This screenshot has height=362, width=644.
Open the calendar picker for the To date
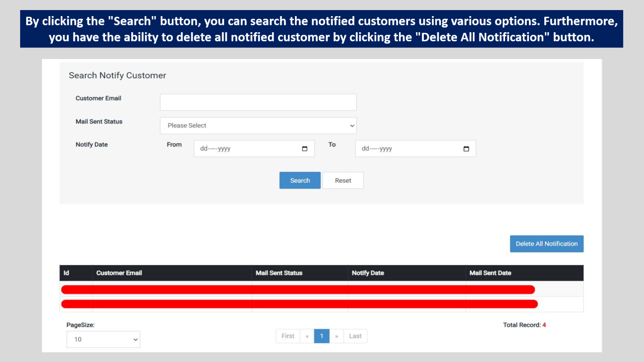click(x=466, y=148)
